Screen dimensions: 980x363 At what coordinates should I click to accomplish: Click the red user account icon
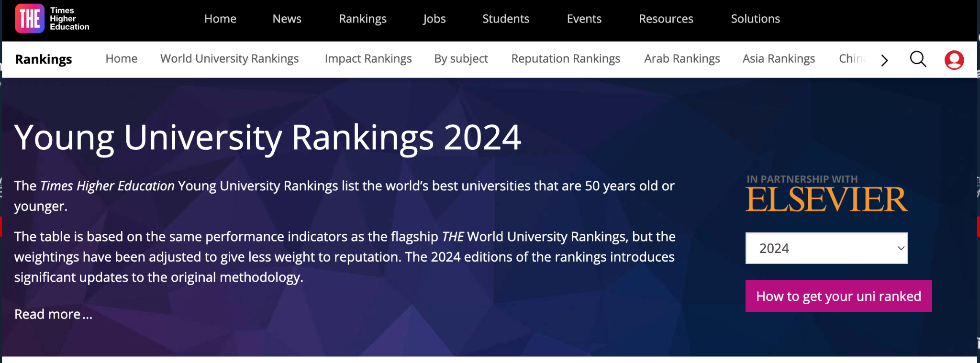click(x=954, y=60)
